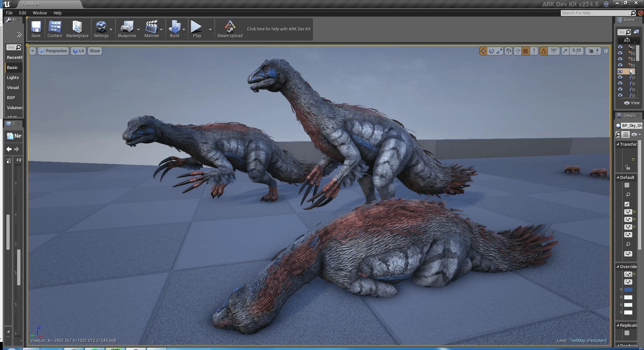Toggle world/local coordinate system globe icon

click(x=508, y=51)
